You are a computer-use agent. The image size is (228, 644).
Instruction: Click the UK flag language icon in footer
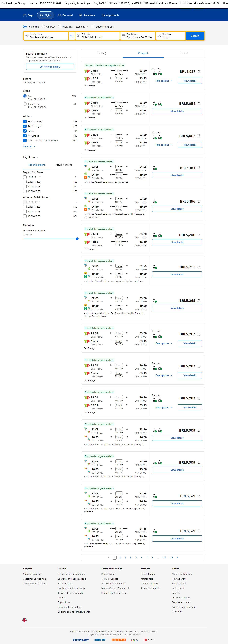[x=25, y=620]
